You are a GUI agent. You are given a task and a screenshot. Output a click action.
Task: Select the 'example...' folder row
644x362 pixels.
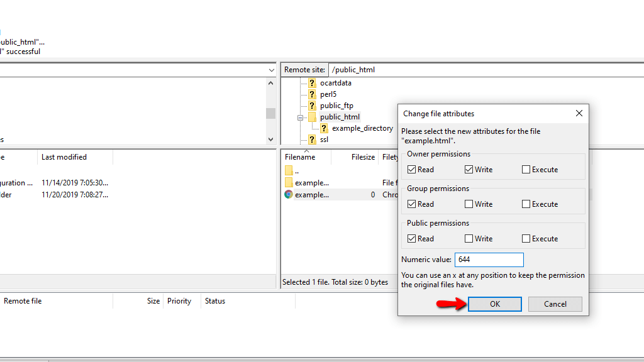(x=339, y=183)
